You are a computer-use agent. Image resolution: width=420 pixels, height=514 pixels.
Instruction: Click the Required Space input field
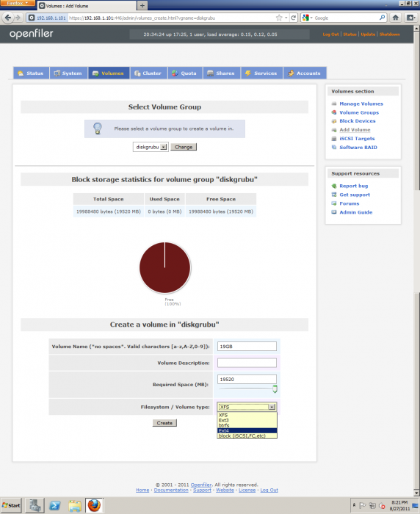pyautogui.click(x=247, y=380)
